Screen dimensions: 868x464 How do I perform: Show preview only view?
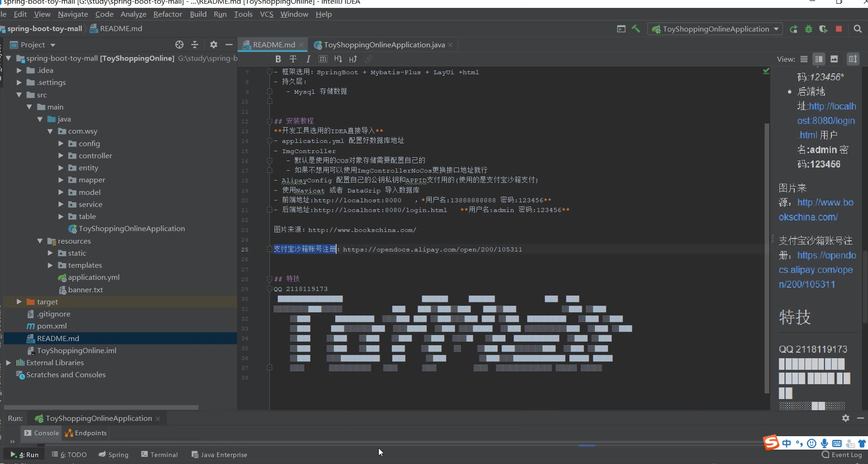click(834, 59)
